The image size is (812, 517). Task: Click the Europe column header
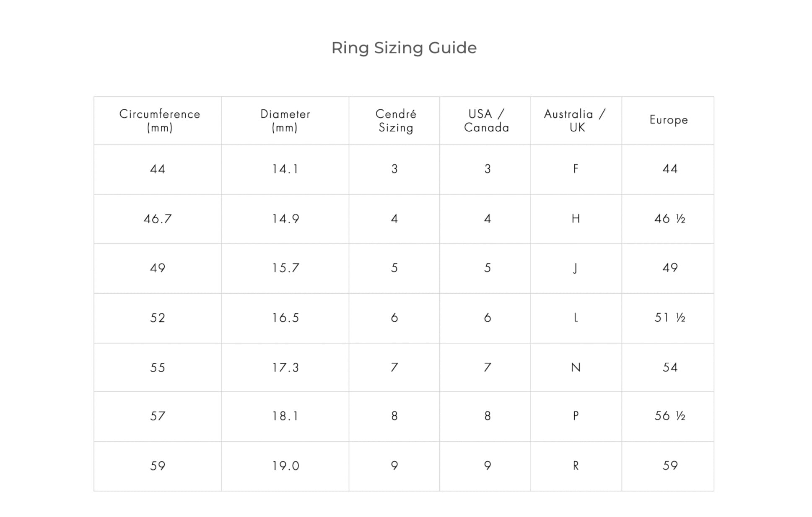point(669,120)
